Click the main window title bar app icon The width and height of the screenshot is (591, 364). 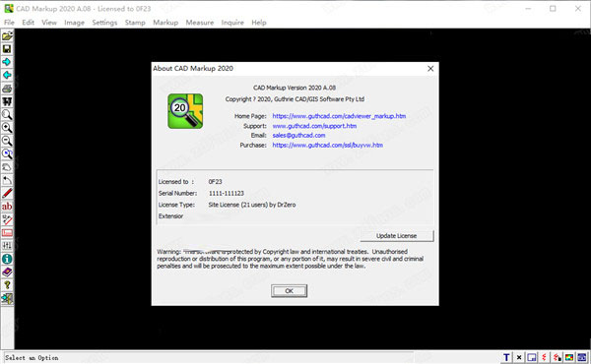pos(9,8)
